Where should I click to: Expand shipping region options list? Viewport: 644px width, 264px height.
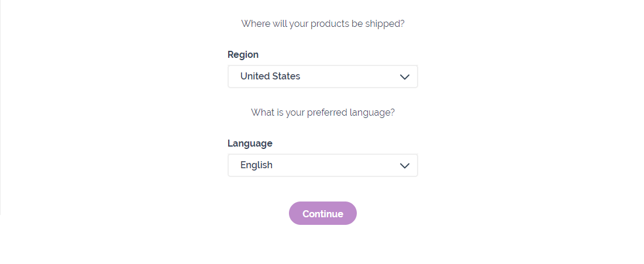pos(323,77)
